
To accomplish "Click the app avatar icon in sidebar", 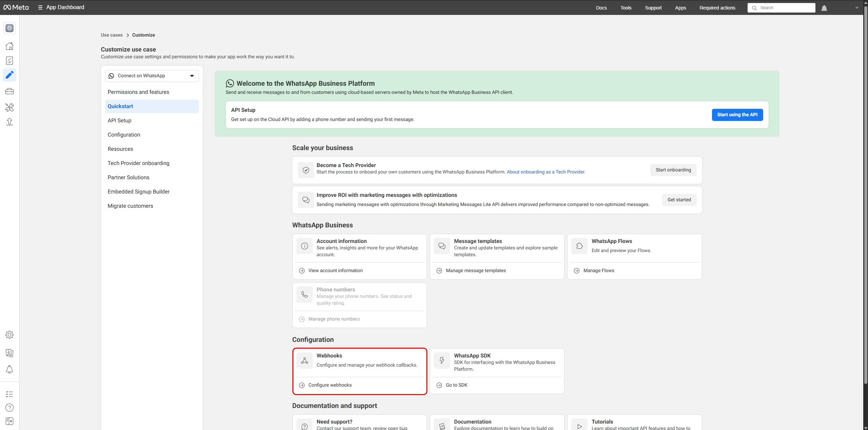I will 9,28.
